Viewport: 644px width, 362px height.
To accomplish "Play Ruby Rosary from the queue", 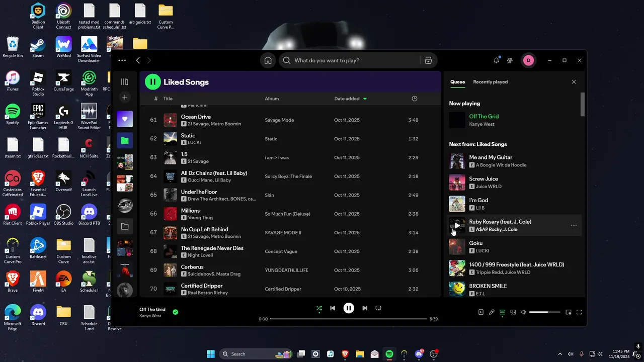I will click(457, 225).
